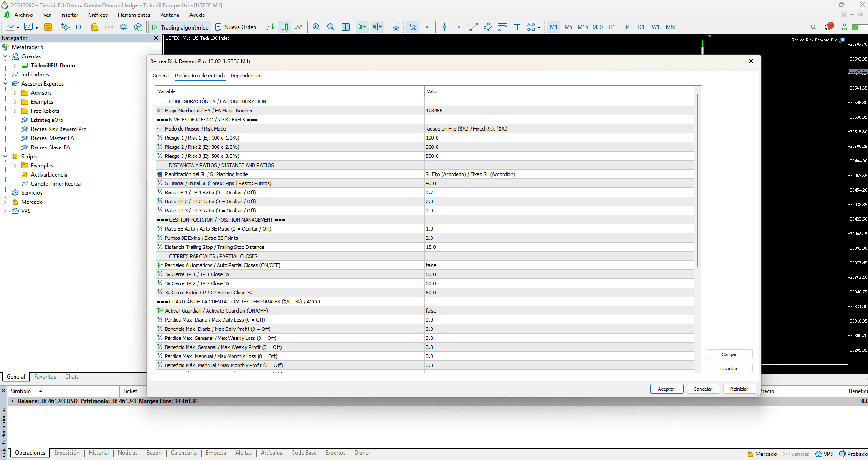Open the Historial tab in toolbox
The height and width of the screenshot is (460, 868).
(x=99, y=453)
